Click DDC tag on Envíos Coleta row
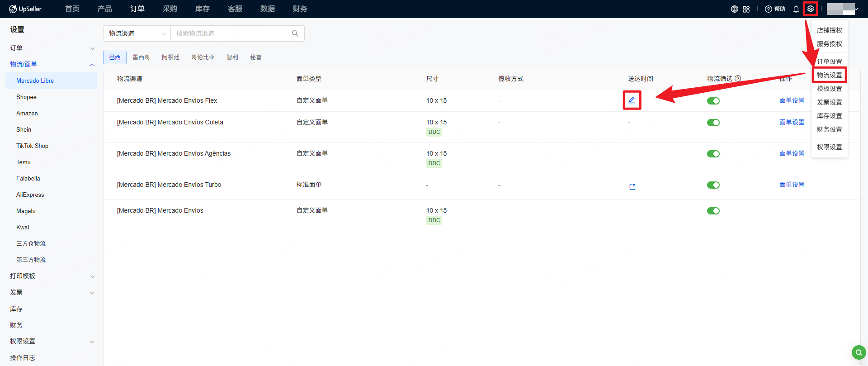 coord(434,132)
